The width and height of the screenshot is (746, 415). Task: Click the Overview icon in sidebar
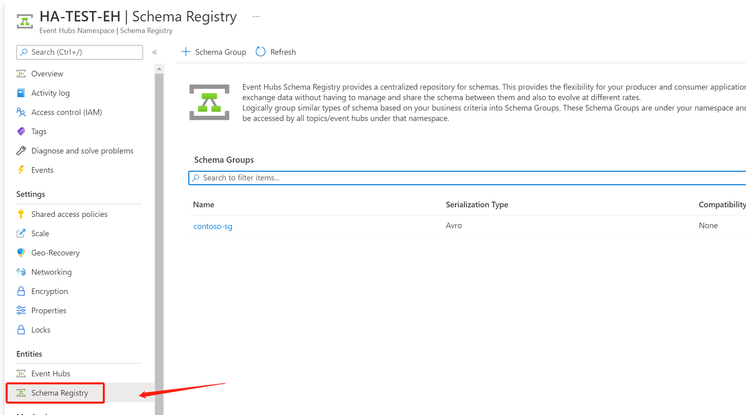(21, 74)
